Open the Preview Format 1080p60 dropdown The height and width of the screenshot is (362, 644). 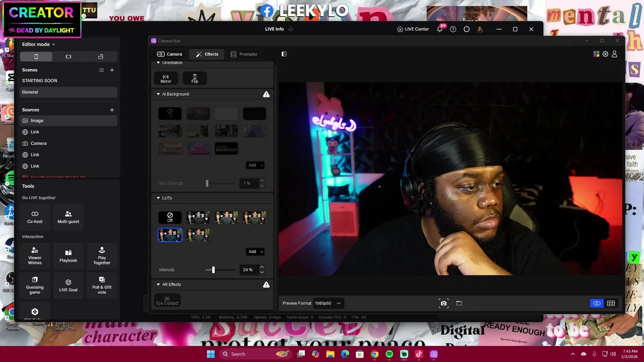[x=328, y=303]
